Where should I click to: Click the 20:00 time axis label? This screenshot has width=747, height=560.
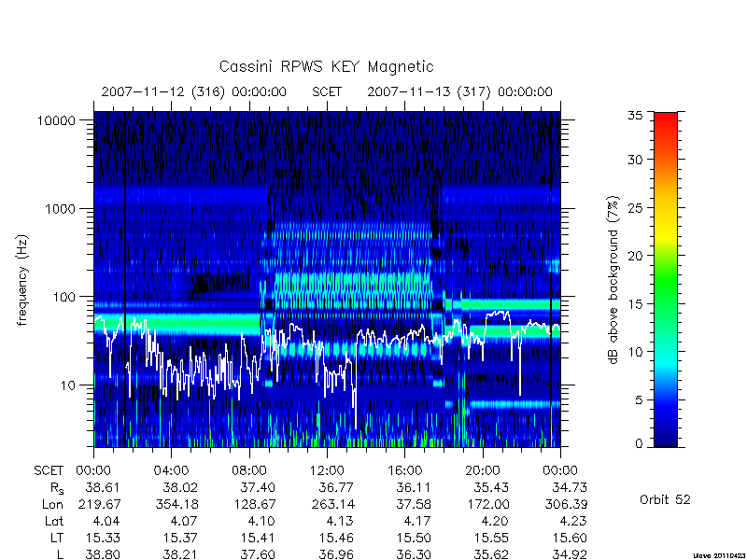coord(482,471)
